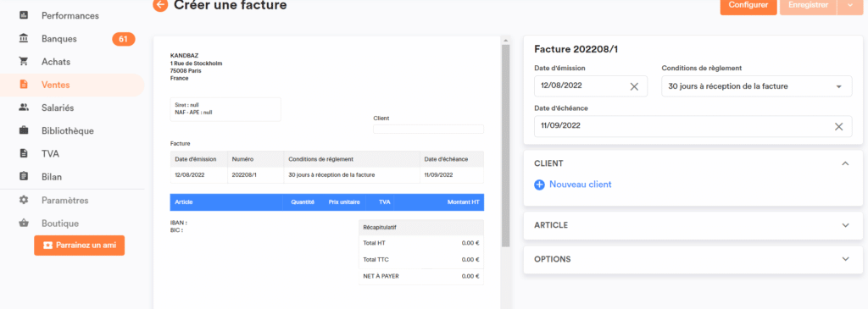868x309 pixels.
Task: Open the Conditions de règlement dropdown
Action: (x=757, y=86)
